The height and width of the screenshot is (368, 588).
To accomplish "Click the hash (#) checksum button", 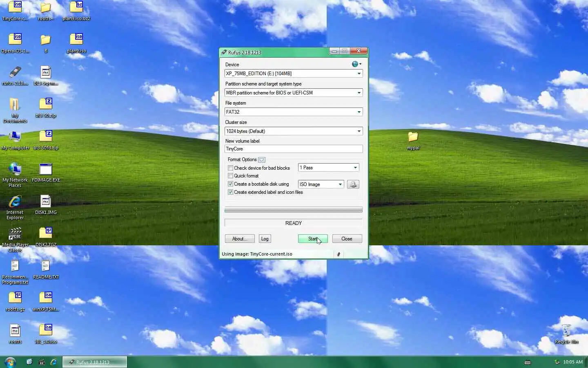I will [339, 254].
